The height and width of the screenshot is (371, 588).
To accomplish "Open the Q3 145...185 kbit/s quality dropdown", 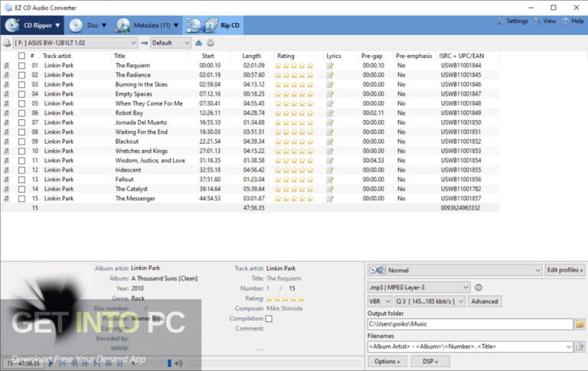I will pyautogui.click(x=430, y=301).
